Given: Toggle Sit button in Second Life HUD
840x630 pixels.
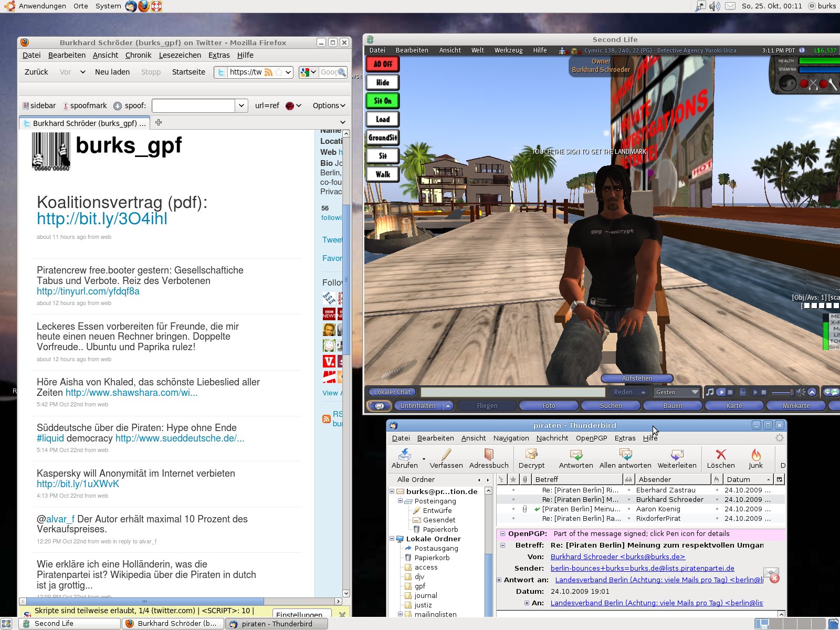Looking at the screenshot, I should coord(383,156).
